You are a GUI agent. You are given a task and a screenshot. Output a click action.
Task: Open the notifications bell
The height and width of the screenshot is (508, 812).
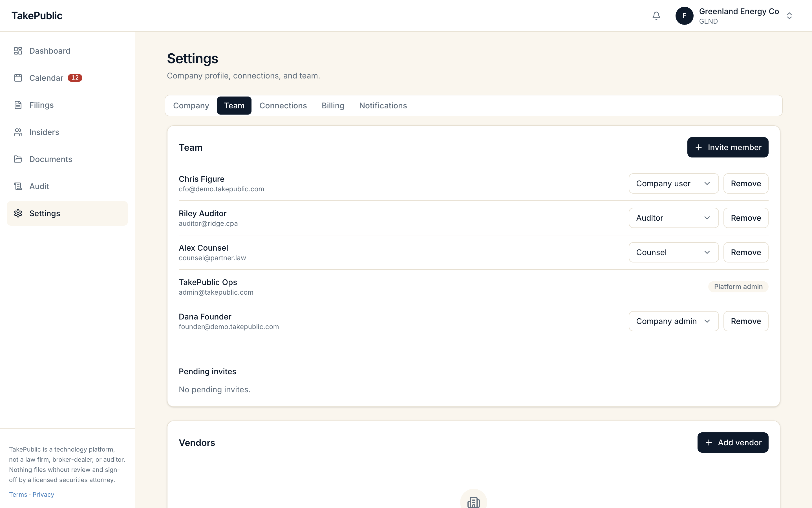click(x=656, y=16)
